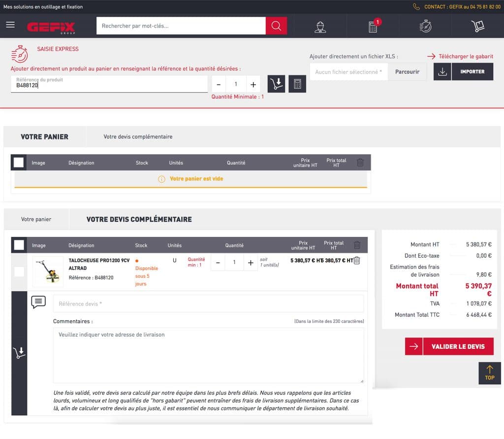Screen dimensions: 504x439
Task: Click the phone icon next to CONTACT
Action: pyautogui.click(x=416, y=7)
